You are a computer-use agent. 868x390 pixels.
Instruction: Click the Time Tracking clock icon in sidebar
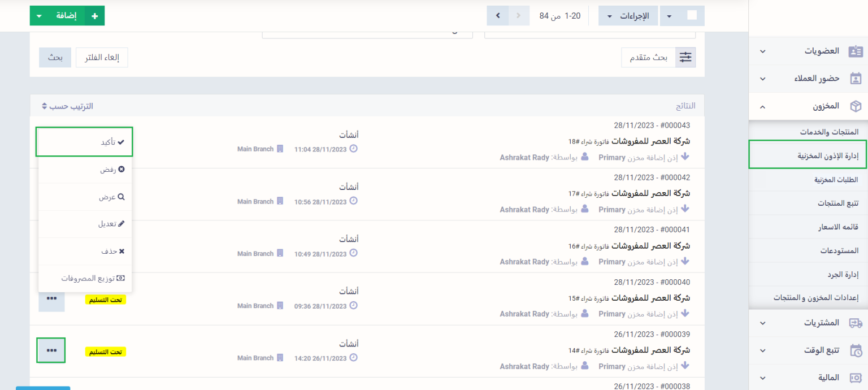(x=856, y=350)
